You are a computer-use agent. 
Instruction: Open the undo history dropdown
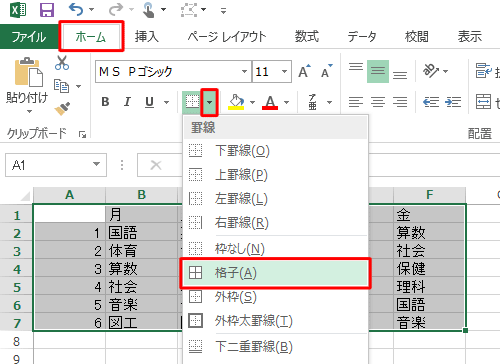(x=91, y=10)
